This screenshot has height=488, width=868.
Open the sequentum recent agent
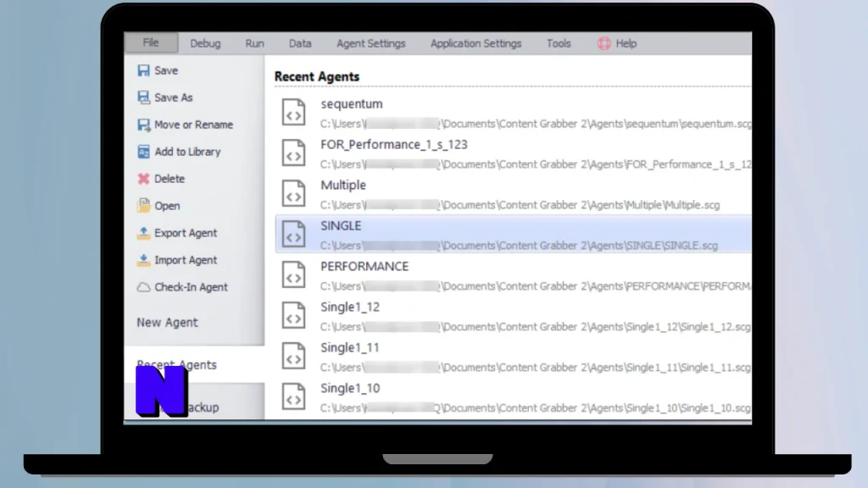click(x=513, y=113)
